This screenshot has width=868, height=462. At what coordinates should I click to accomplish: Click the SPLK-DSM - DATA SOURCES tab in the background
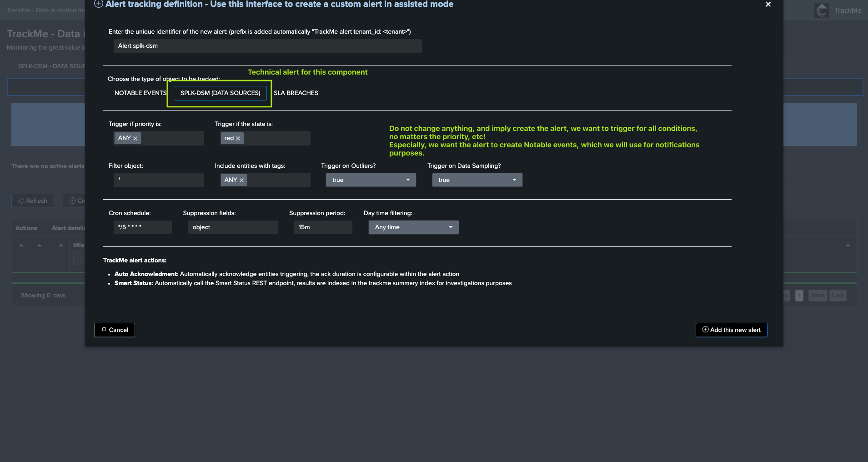pos(51,66)
